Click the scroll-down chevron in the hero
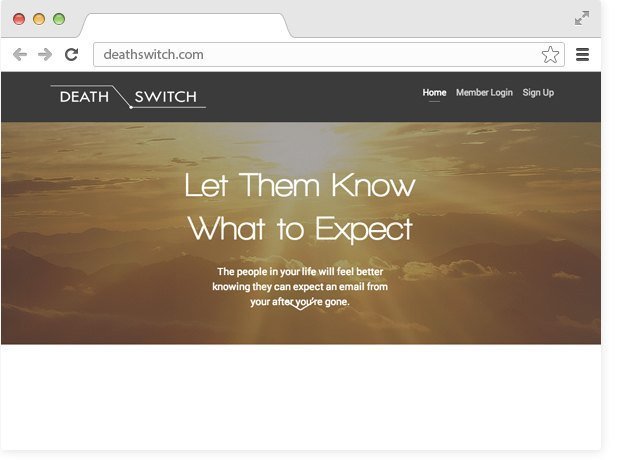Image resolution: width=620 pixels, height=460 pixels. tap(300, 305)
